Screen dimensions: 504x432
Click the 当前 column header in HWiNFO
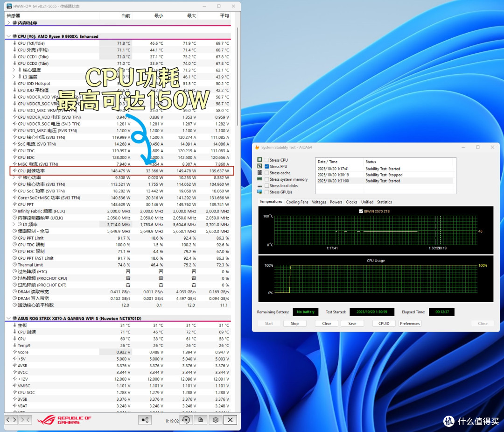(x=115, y=15)
